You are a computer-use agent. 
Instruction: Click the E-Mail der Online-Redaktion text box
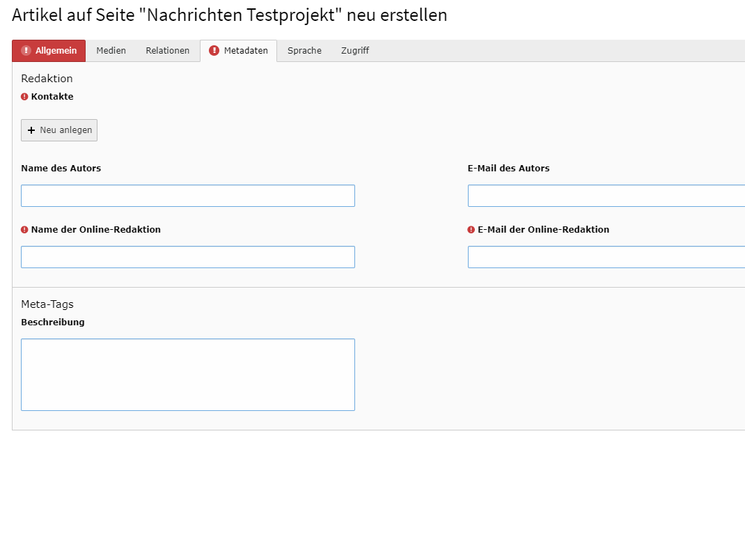coord(606,257)
